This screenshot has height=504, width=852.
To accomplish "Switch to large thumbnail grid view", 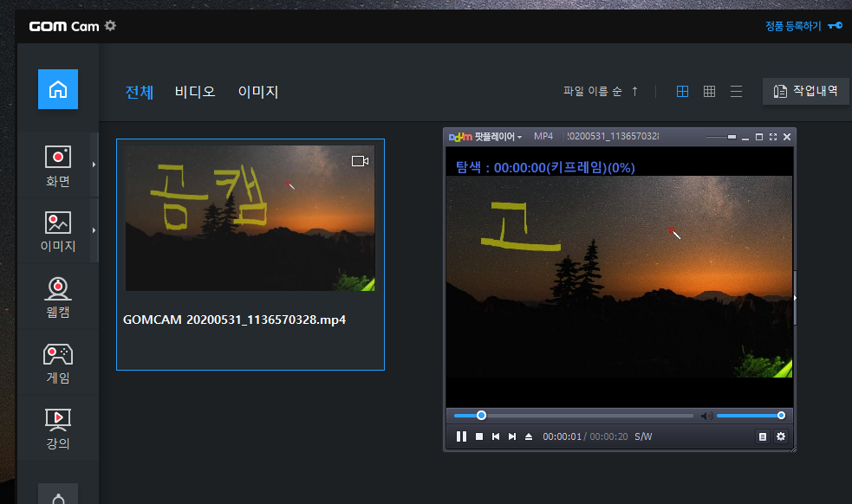I will 682,91.
